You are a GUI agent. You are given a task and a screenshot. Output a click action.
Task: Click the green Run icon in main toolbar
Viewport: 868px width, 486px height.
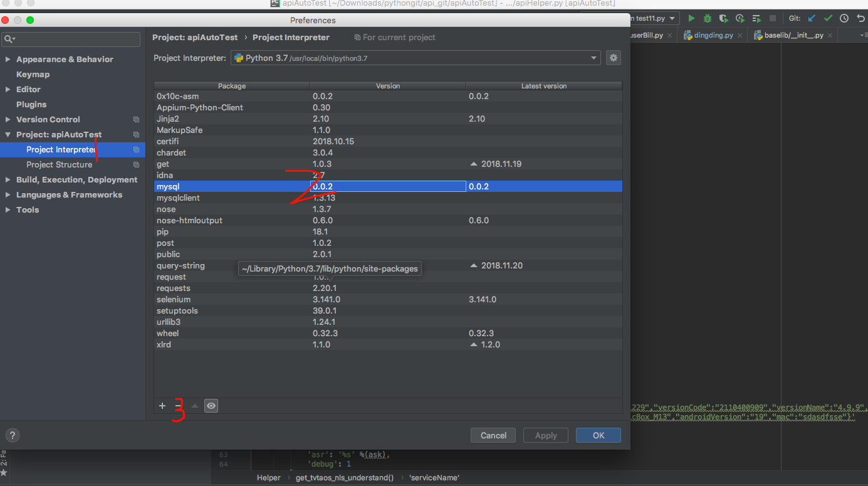[691, 18]
